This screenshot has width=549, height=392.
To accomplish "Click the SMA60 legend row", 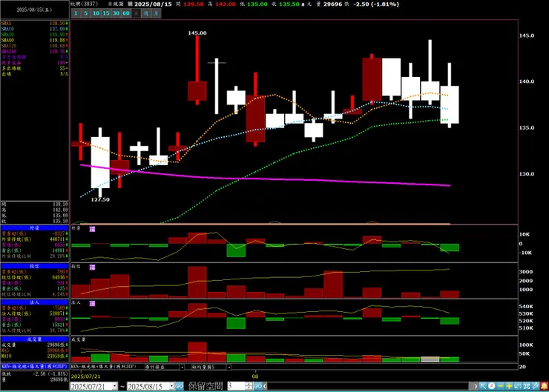I will point(35,40).
